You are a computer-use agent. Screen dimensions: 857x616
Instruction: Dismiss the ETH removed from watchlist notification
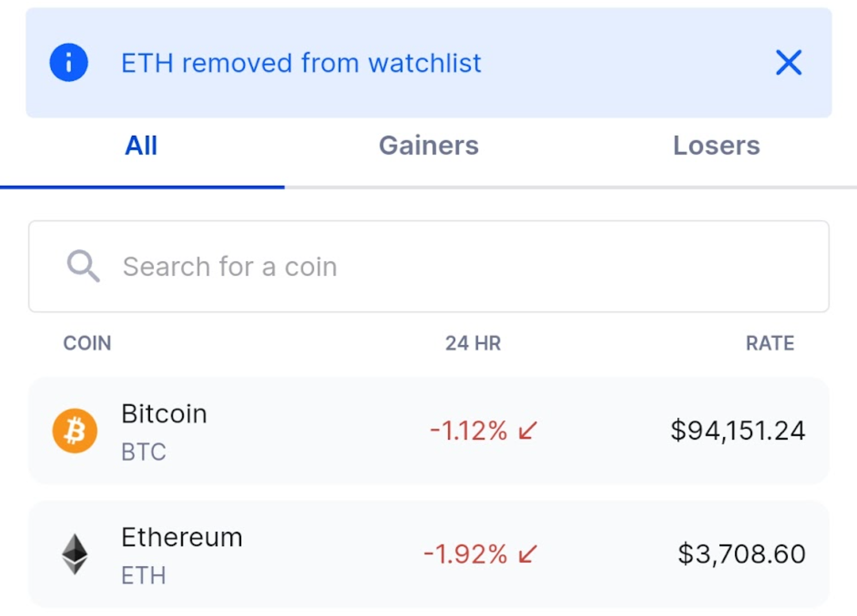click(789, 62)
